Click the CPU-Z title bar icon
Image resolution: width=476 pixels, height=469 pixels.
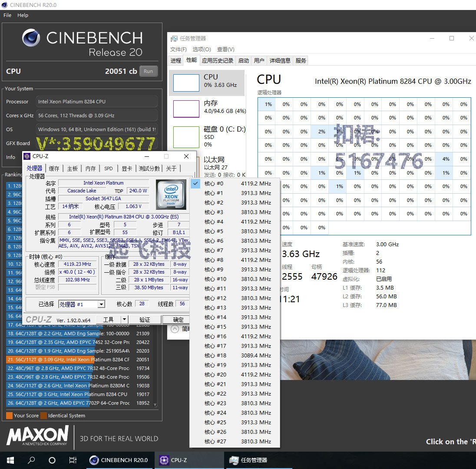(27, 156)
